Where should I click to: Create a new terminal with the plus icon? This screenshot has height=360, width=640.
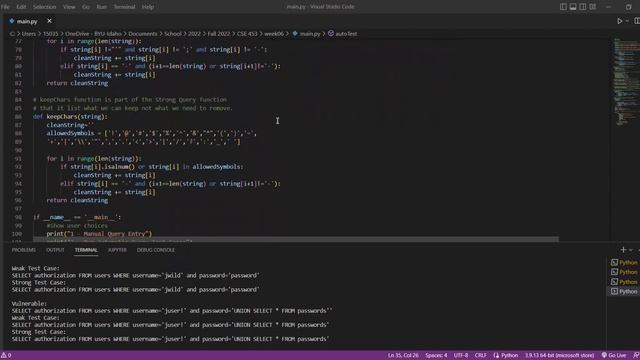[x=623, y=249]
